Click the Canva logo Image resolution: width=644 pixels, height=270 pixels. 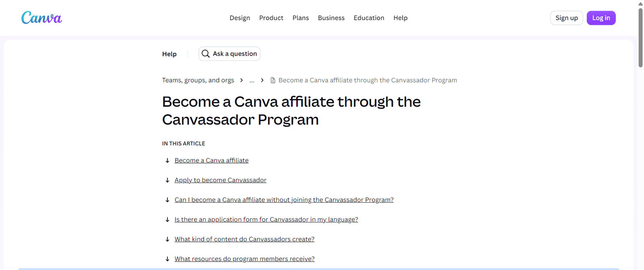tap(41, 18)
